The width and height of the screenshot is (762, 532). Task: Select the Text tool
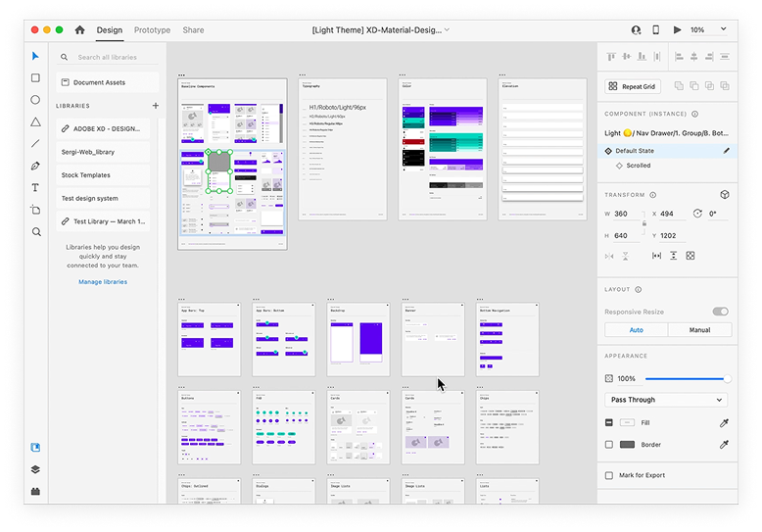point(36,187)
